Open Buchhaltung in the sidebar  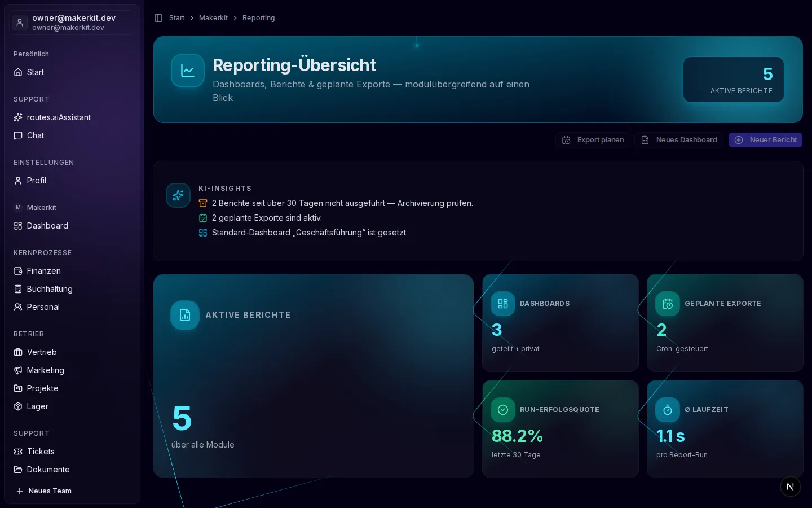coord(72,289)
